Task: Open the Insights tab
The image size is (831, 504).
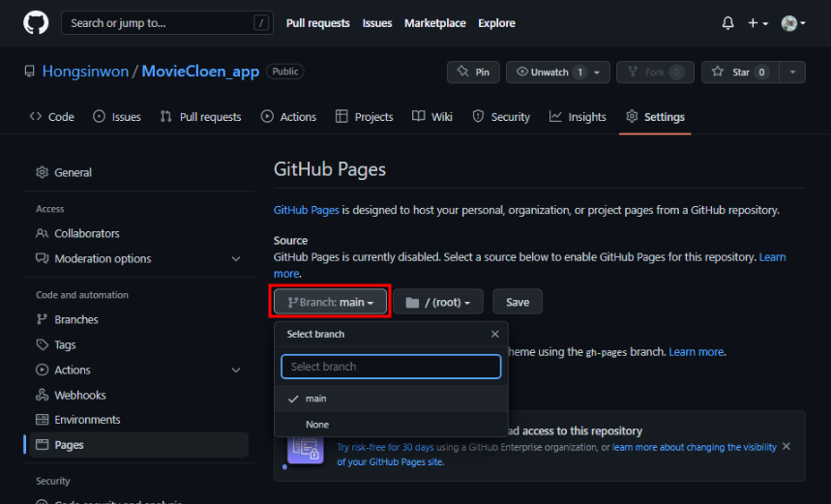Action: click(578, 117)
